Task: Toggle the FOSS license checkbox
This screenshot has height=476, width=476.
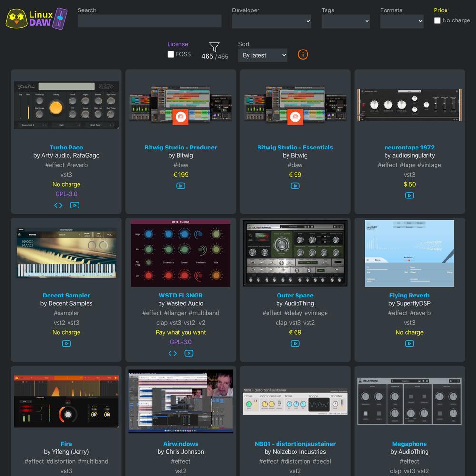Action: click(x=170, y=54)
